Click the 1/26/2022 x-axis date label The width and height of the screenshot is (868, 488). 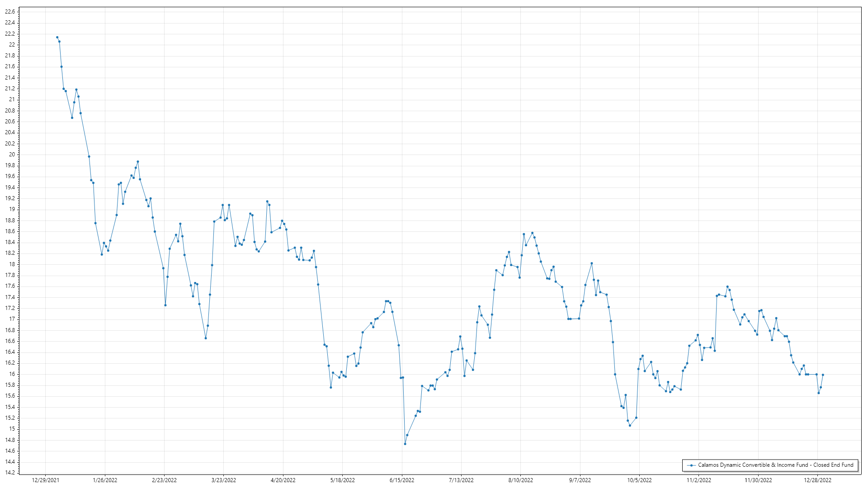[105, 480]
